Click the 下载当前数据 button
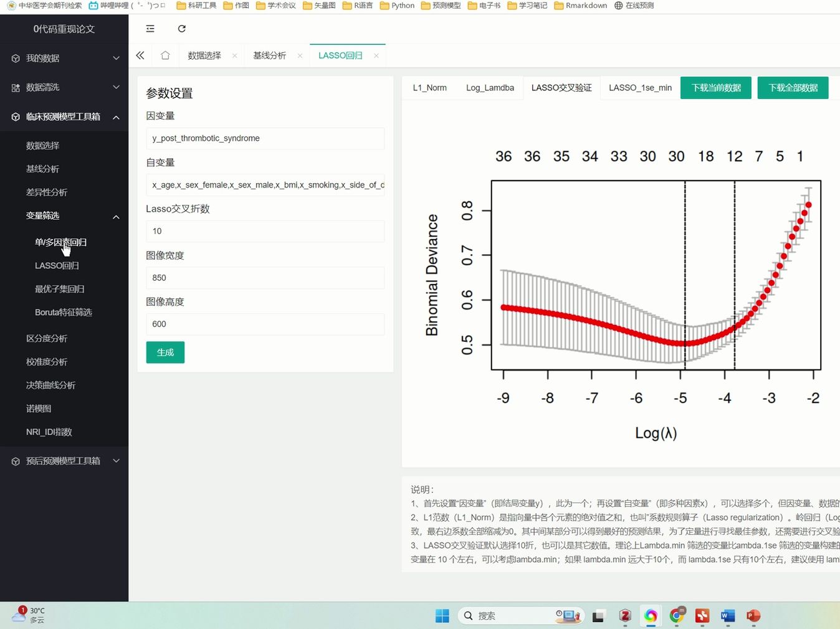The height and width of the screenshot is (629, 840). coord(716,88)
